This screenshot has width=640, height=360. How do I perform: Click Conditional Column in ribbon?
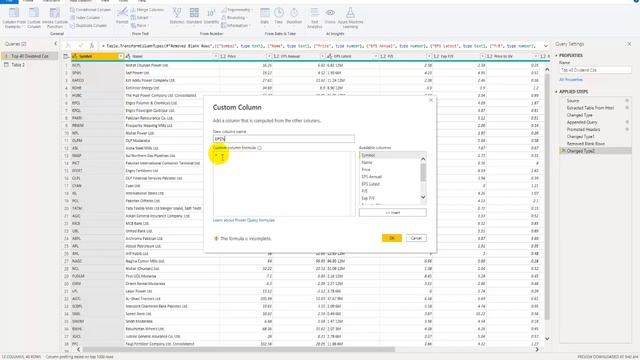point(90,10)
